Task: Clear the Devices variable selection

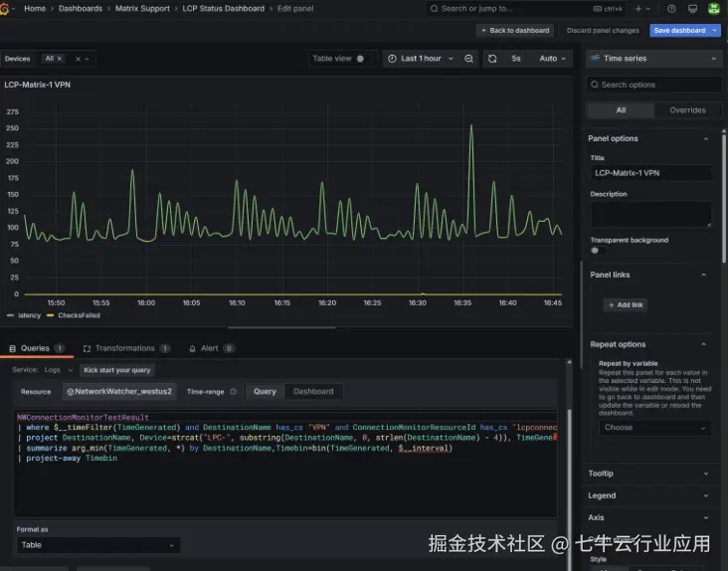Action: coord(78,59)
